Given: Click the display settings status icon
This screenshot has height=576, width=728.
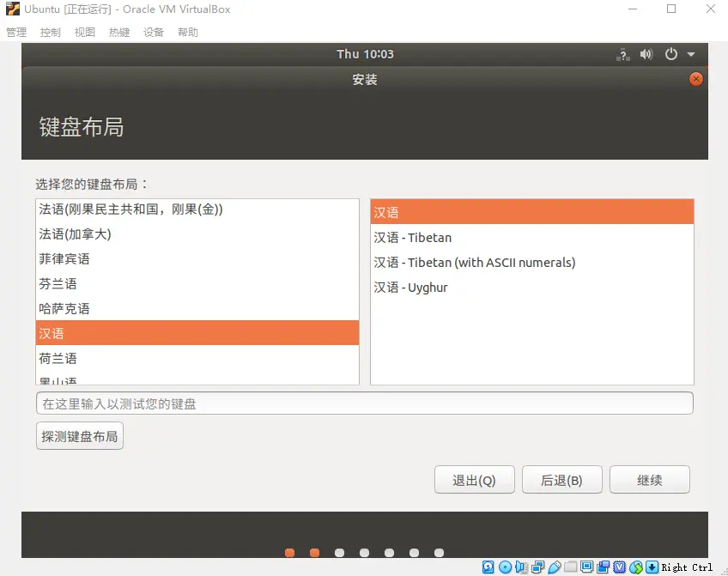Looking at the screenshot, I should click(587, 567).
